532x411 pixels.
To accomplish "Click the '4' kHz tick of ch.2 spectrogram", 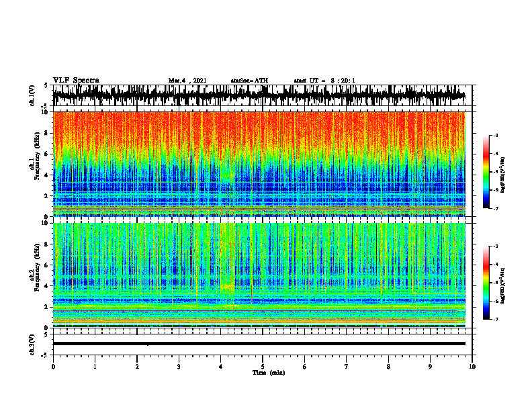I will coord(46,286).
